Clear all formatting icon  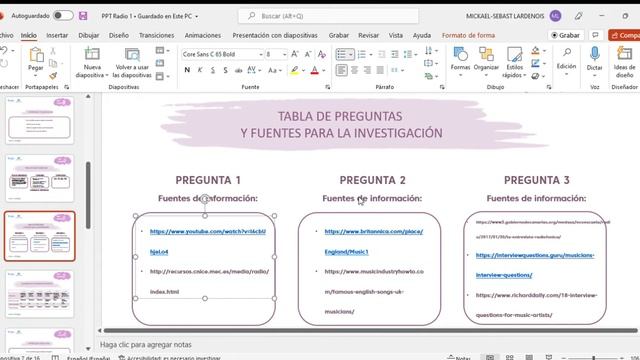pos(322,54)
